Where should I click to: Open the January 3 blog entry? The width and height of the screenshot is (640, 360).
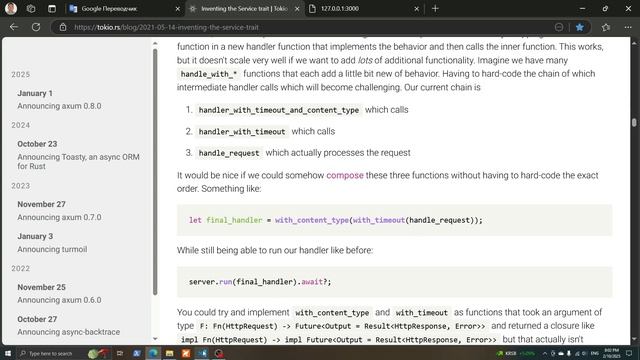[x=35, y=236]
